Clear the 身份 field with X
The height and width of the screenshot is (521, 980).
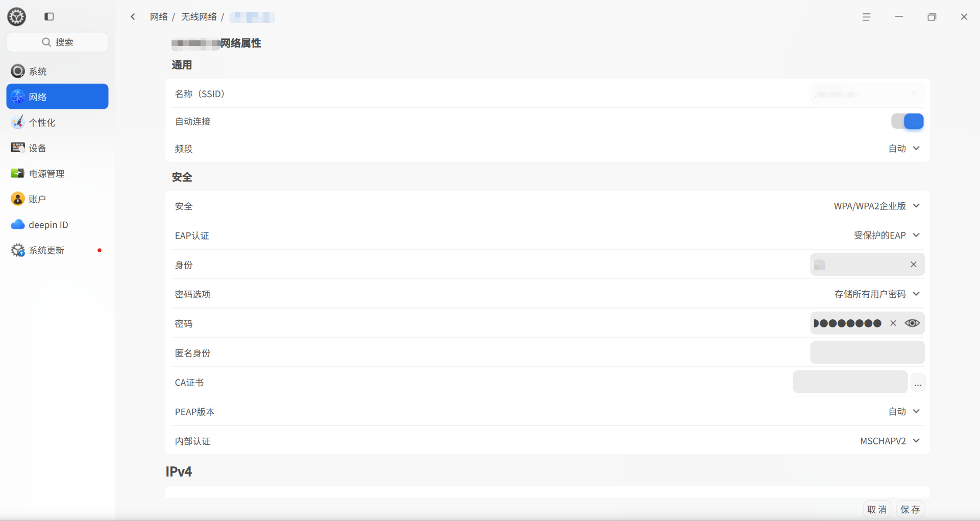pos(913,264)
